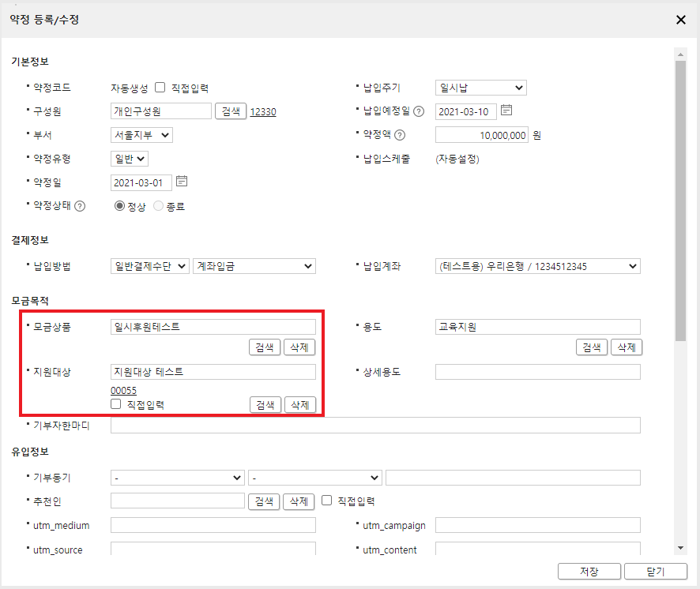
Task: Select the 정상 status radio button
Action: click(119, 206)
